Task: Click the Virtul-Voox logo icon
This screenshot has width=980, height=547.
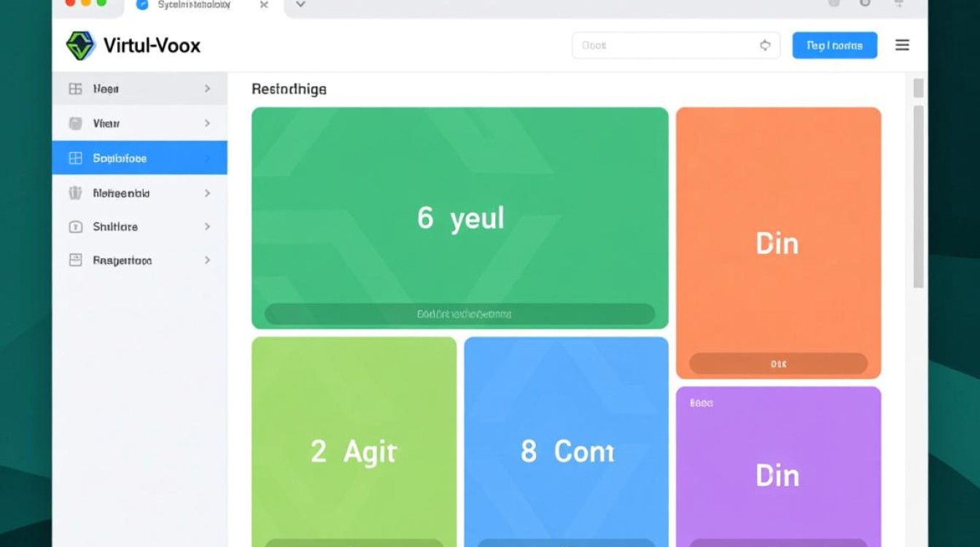Action: click(x=80, y=45)
